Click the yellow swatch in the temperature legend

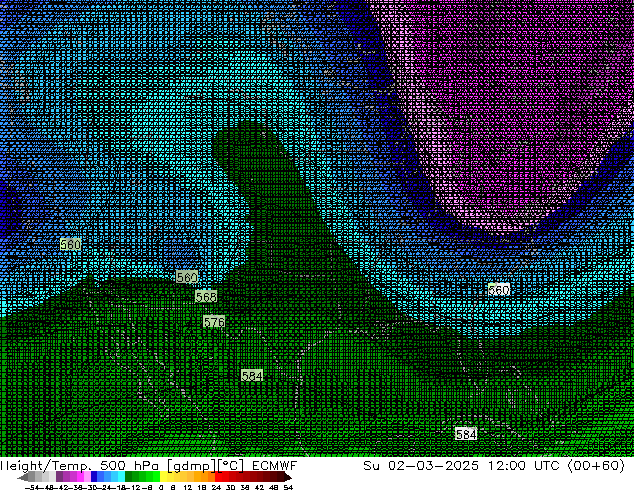click(x=163, y=476)
